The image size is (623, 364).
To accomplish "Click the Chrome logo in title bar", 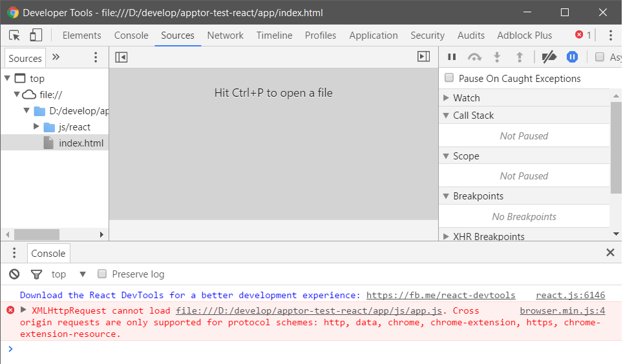I will 13,13.
